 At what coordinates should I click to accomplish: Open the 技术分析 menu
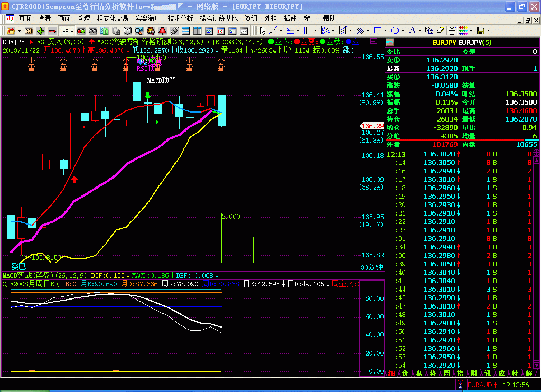coord(180,18)
